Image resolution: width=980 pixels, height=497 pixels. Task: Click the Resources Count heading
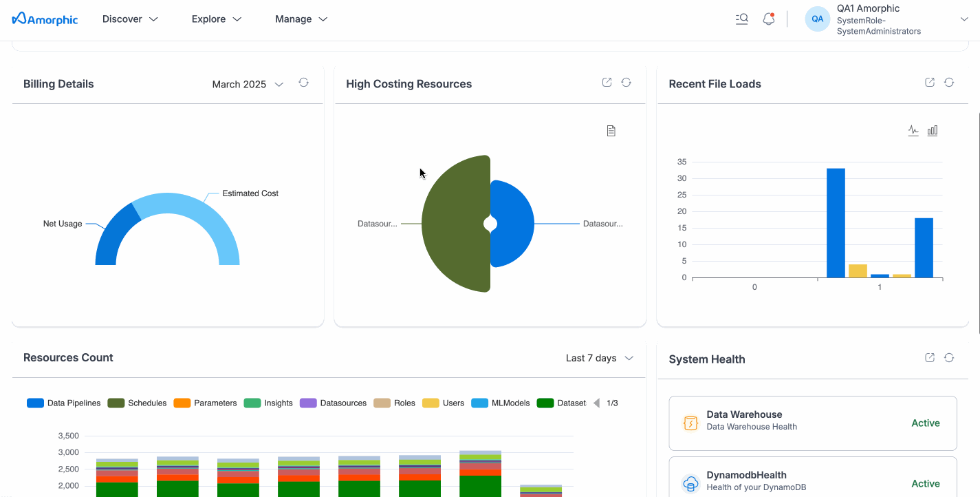(68, 358)
